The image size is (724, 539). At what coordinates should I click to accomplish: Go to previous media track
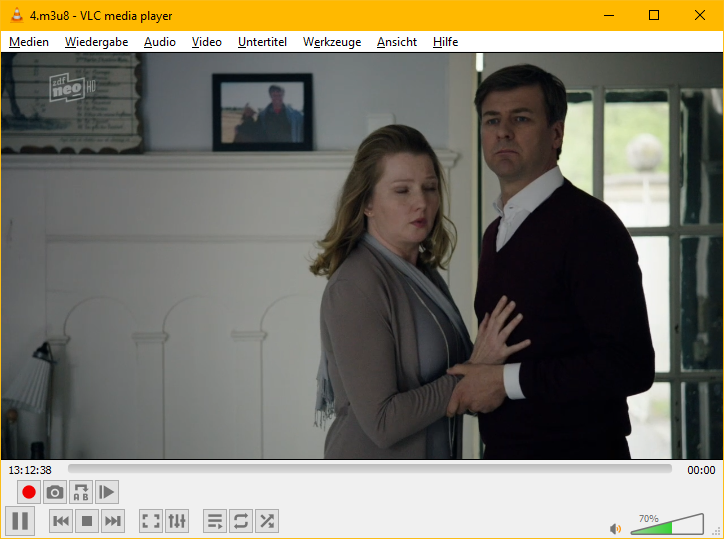coord(60,521)
